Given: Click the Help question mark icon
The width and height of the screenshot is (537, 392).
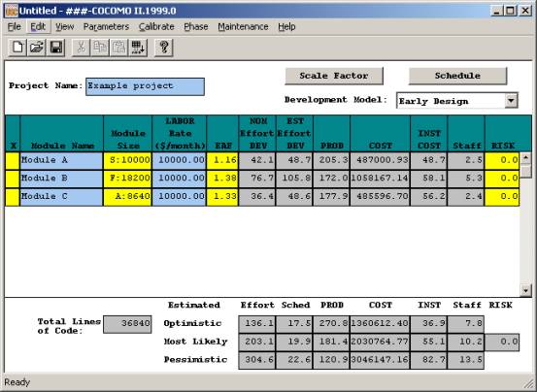Looking at the screenshot, I should pyautogui.click(x=164, y=48).
